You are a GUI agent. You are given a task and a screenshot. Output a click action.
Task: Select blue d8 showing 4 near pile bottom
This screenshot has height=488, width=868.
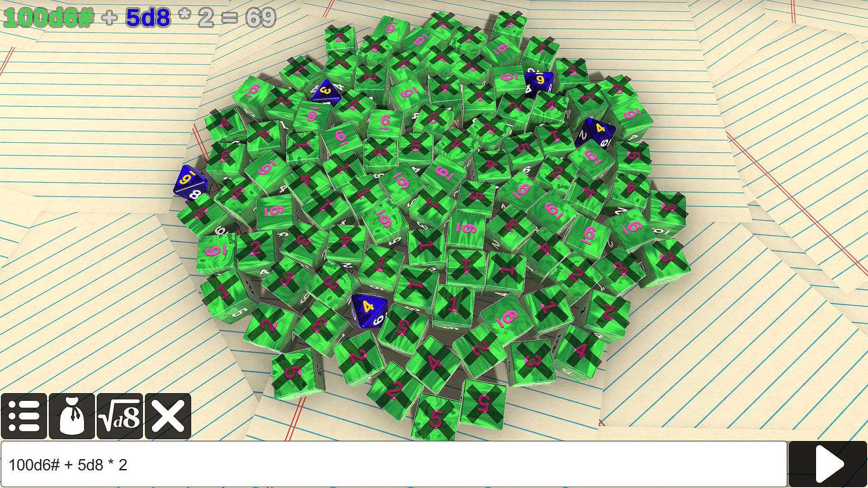coord(368,308)
